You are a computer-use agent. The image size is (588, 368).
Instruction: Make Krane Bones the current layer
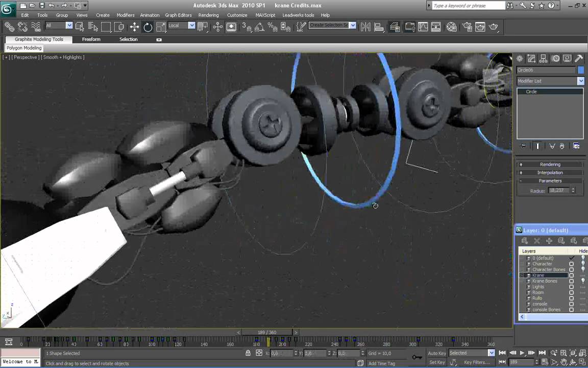(x=572, y=281)
